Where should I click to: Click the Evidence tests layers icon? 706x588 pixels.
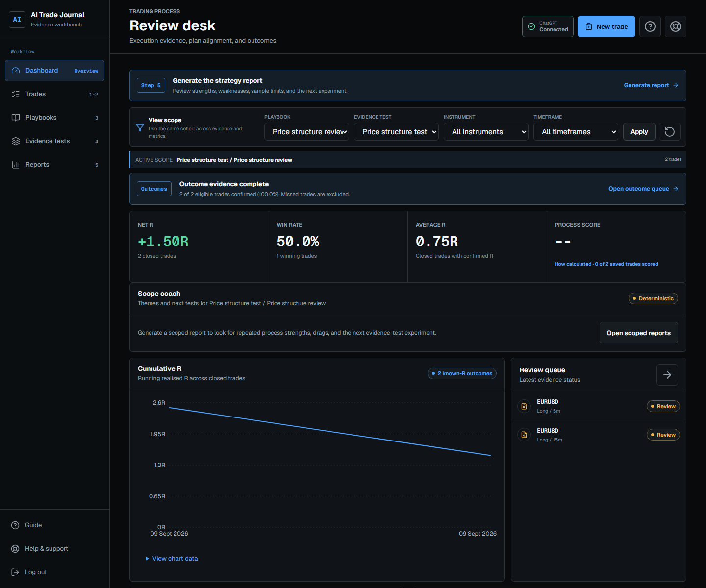coord(16,141)
